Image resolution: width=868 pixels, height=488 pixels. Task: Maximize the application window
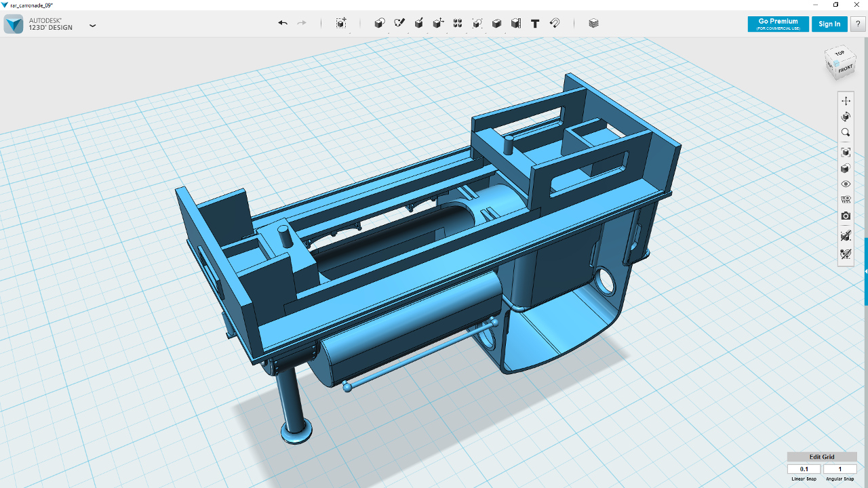click(835, 5)
